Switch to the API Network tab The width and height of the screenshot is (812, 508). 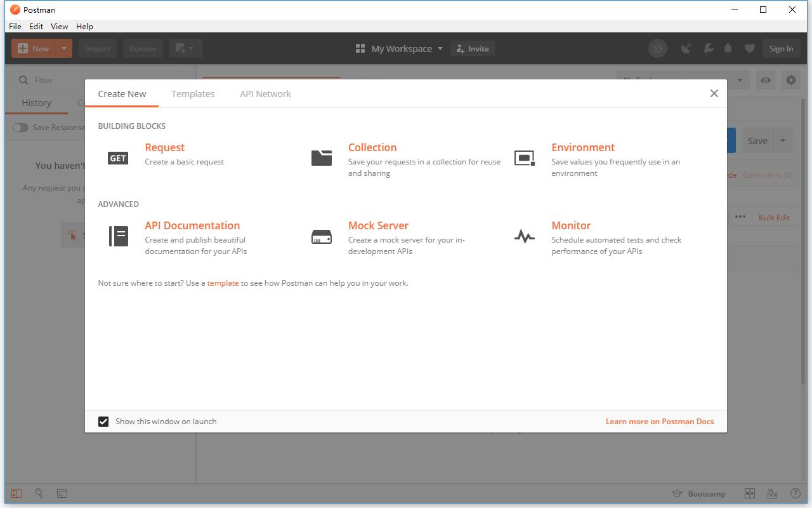point(265,93)
